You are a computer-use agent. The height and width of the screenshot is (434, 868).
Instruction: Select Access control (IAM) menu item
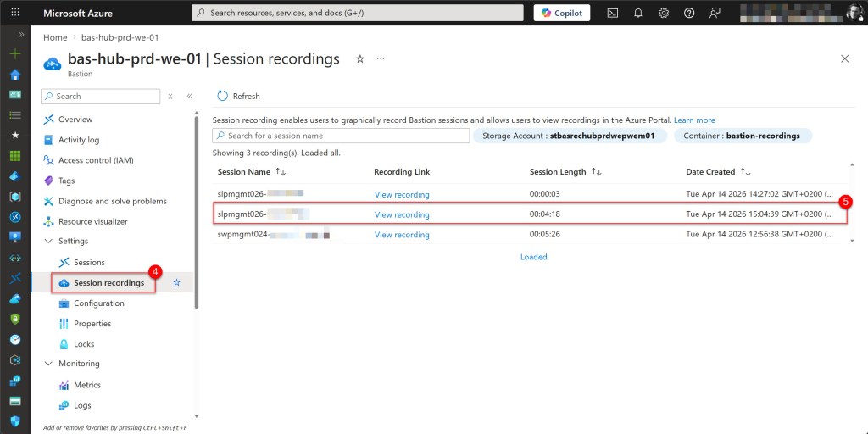click(95, 160)
